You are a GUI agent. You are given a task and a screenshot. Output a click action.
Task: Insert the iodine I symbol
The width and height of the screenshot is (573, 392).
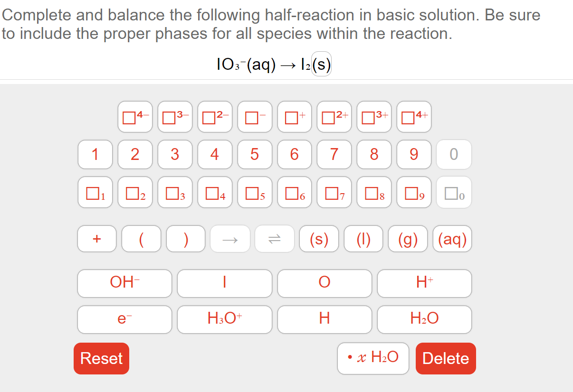pyautogui.click(x=224, y=283)
